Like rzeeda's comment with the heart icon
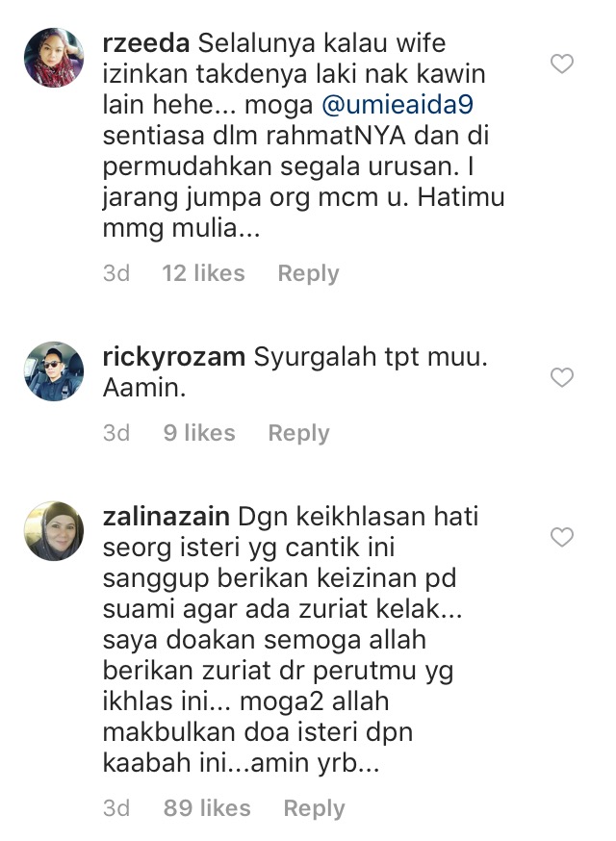The height and width of the screenshot is (841, 616). pyautogui.click(x=562, y=64)
